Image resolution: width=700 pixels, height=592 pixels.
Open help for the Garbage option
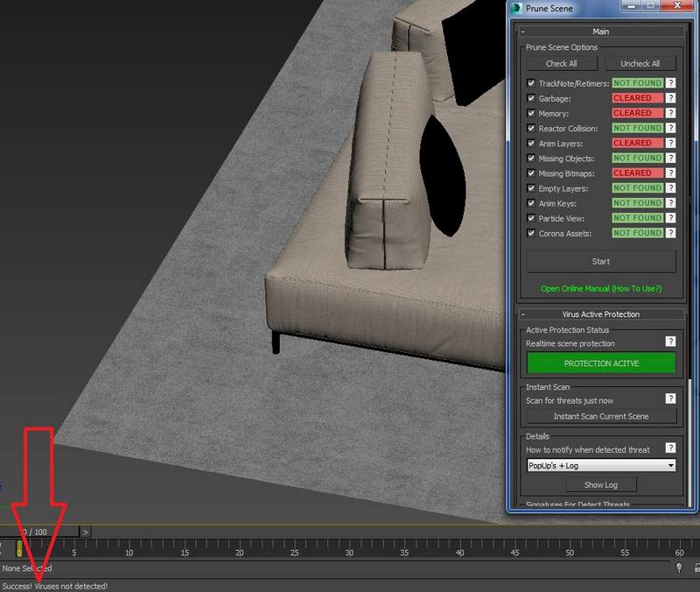pyautogui.click(x=671, y=98)
